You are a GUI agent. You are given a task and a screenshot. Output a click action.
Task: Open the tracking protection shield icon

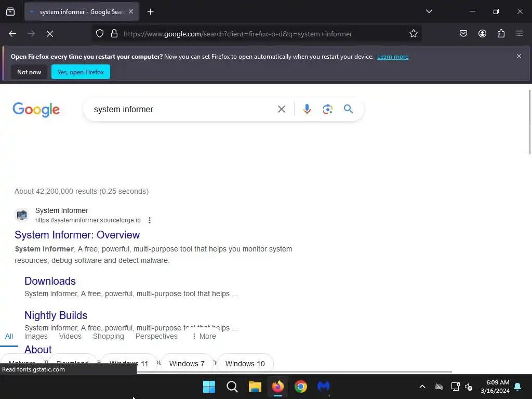[x=99, y=34]
